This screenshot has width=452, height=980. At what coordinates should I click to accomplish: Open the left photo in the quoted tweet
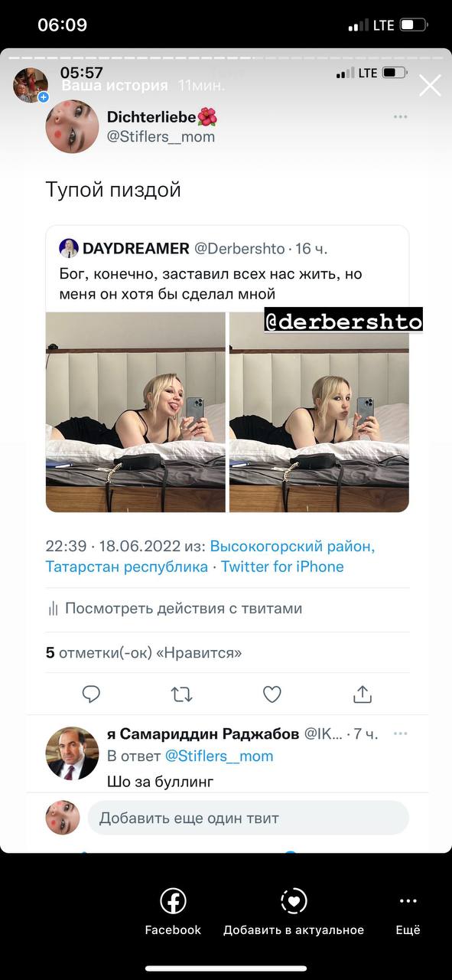135,412
